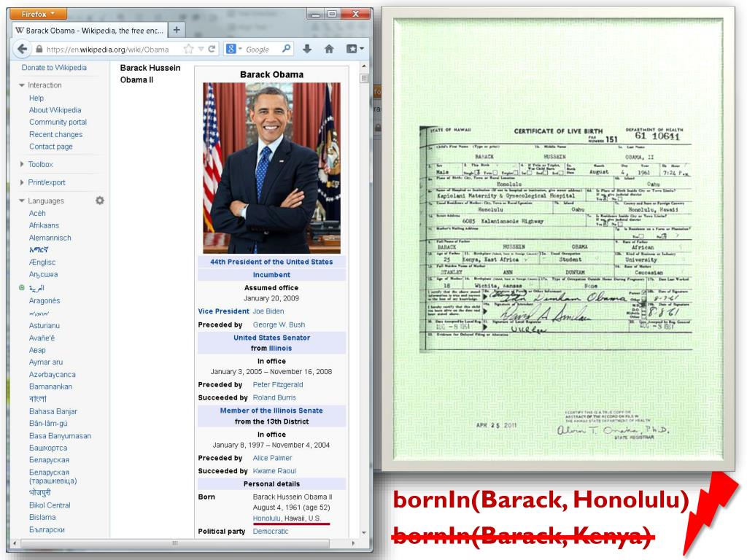Click the bookmark star in the URL bar

(x=189, y=49)
